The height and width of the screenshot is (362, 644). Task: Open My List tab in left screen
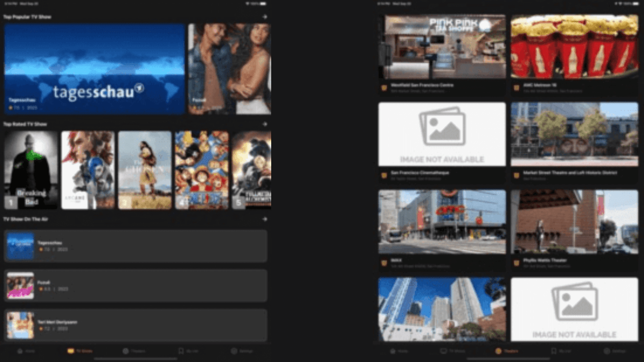coord(189,351)
